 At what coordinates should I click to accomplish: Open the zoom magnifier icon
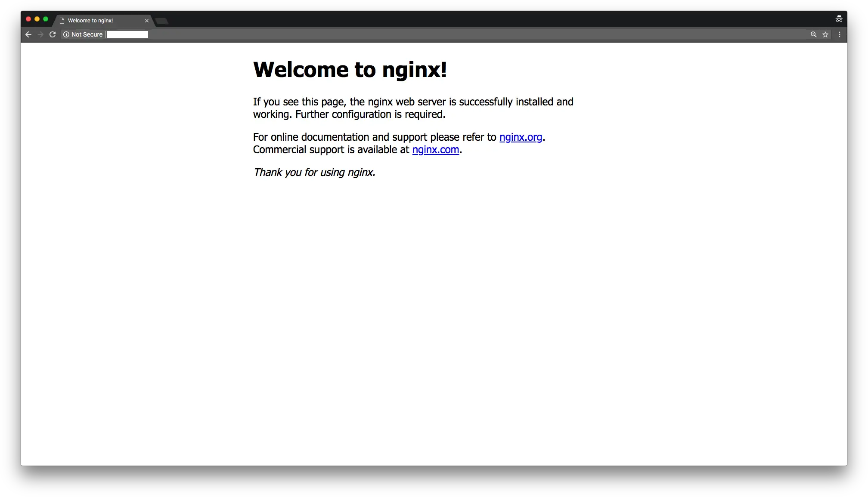pos(813,34)
